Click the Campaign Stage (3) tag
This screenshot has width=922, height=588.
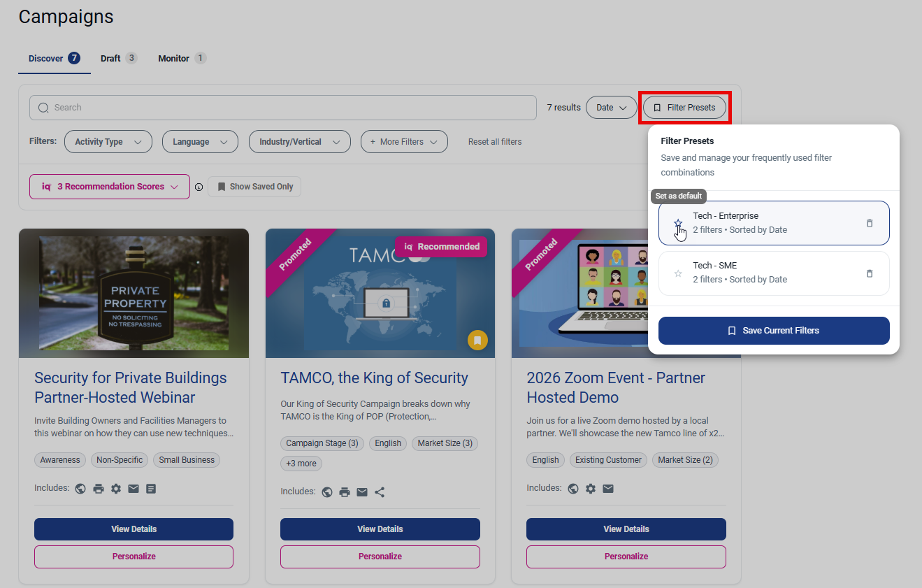point(322,443)
